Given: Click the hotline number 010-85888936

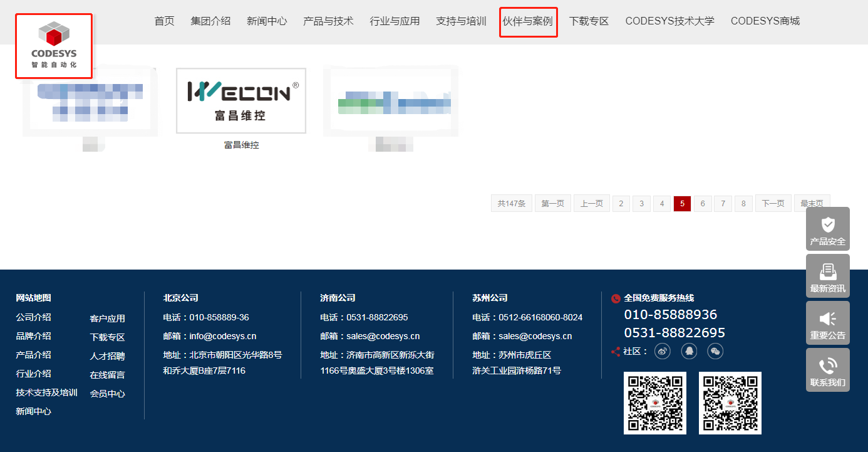Looking at the screenshot, I should (670, 314).
